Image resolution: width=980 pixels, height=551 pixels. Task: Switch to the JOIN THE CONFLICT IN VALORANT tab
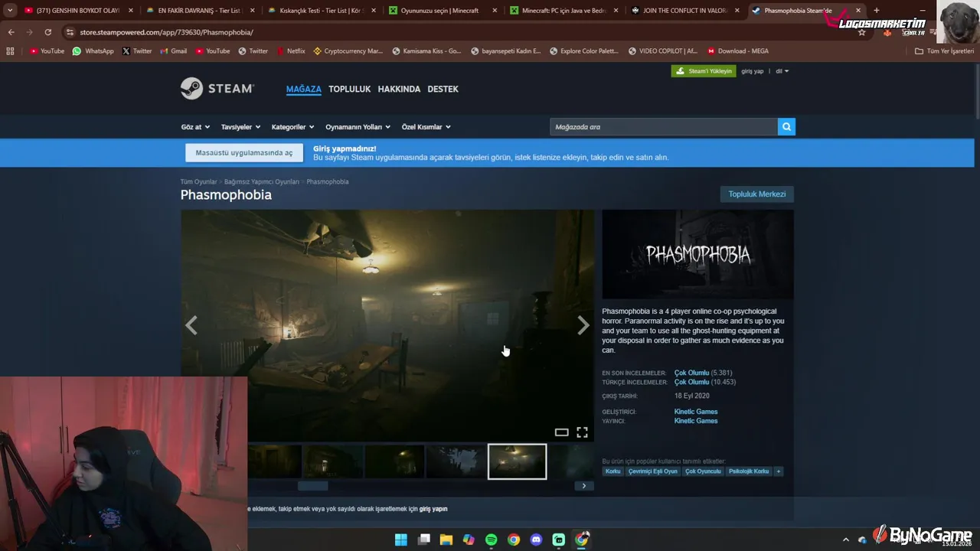tap(685, 11)
